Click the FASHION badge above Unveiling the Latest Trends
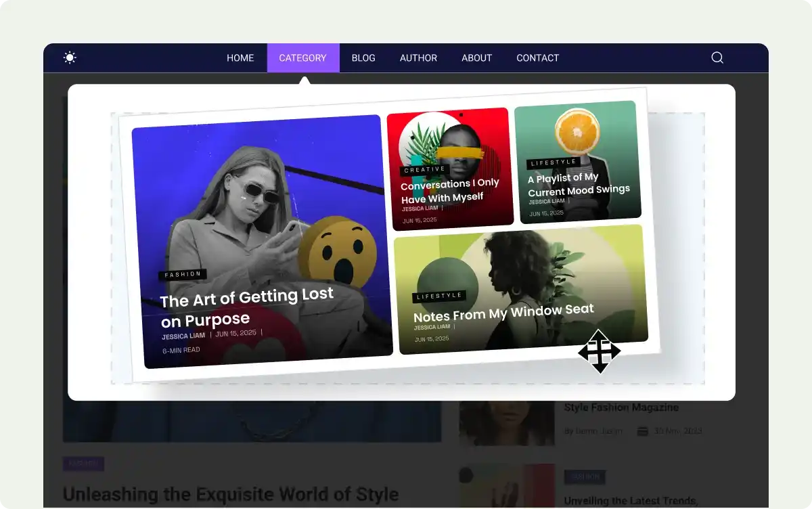The width and height of the screenshot is (812, 509). click(x=585, y=477)
